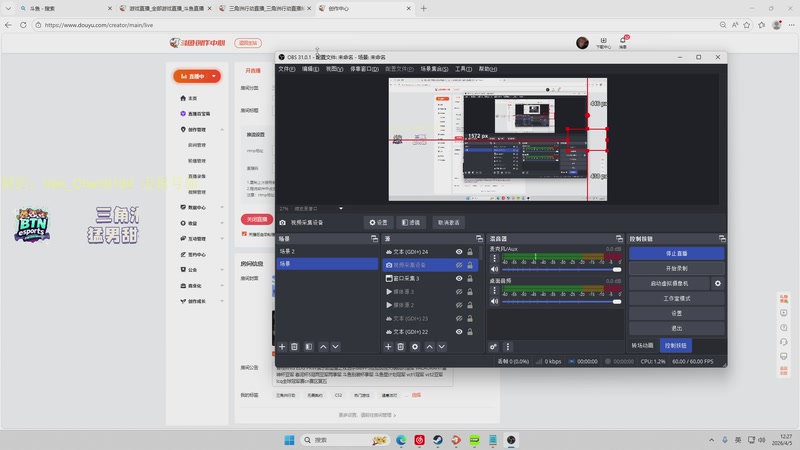
Task: Expand the 公会 sidebar section
Action: pos(222,269)
